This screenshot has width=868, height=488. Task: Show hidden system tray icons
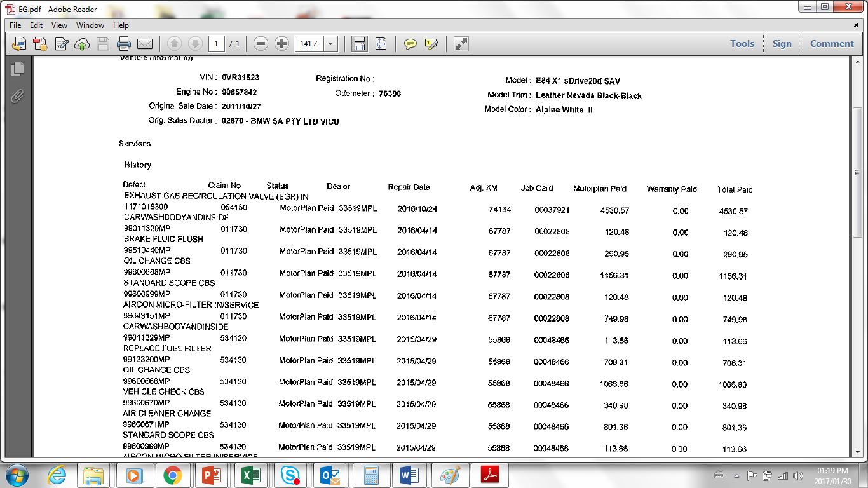pos(736,475)
